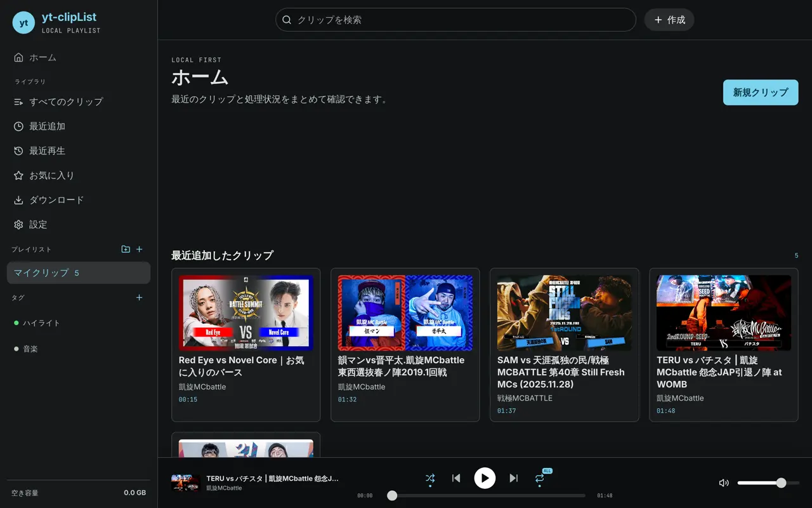812x508 pixels.
Task: Click the yt logo avatar
Action: [23, 23]
